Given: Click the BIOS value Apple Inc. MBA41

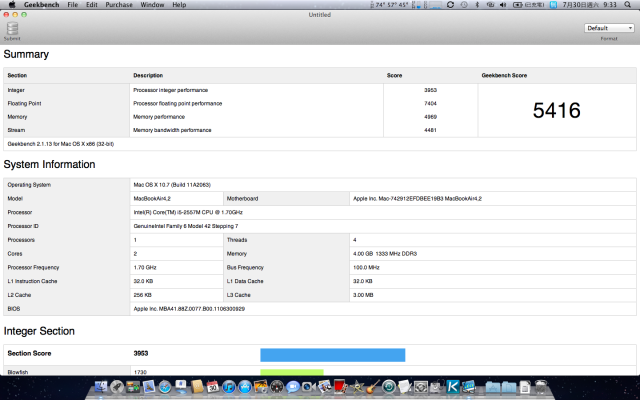Looking at the screenshot, I should tap(189, 309).
